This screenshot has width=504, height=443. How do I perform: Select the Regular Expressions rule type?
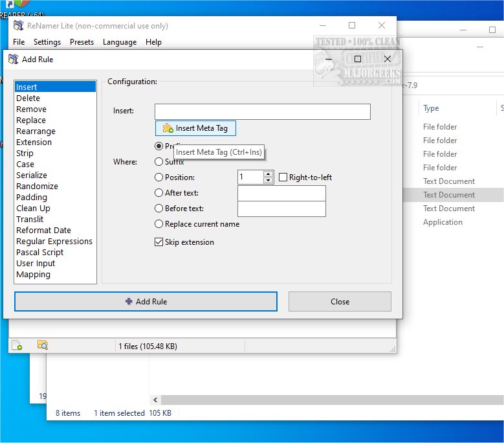(x=55, y=242)
